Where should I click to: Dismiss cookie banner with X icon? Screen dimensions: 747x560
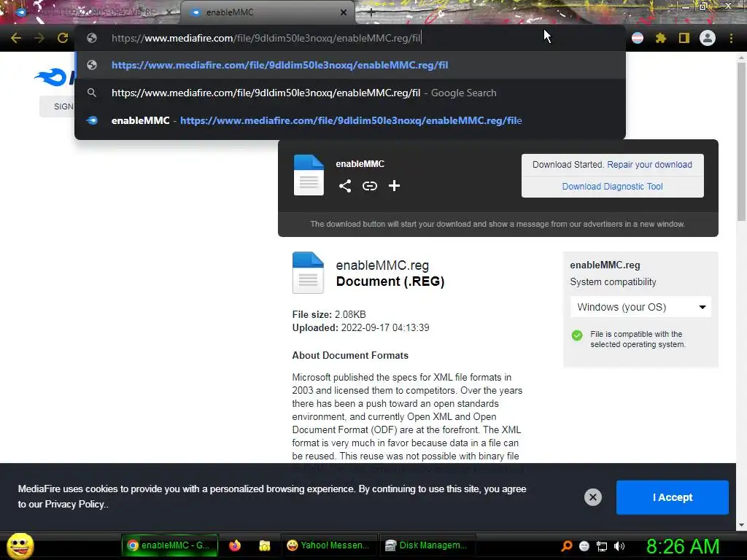click(x=592, y=497)
